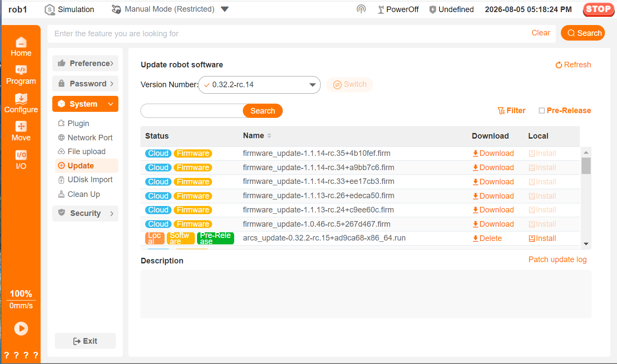Download firmware_update-1.1.14-rc.35+4b10fef.firm
The image size is (617, 364).
point(493,153)
